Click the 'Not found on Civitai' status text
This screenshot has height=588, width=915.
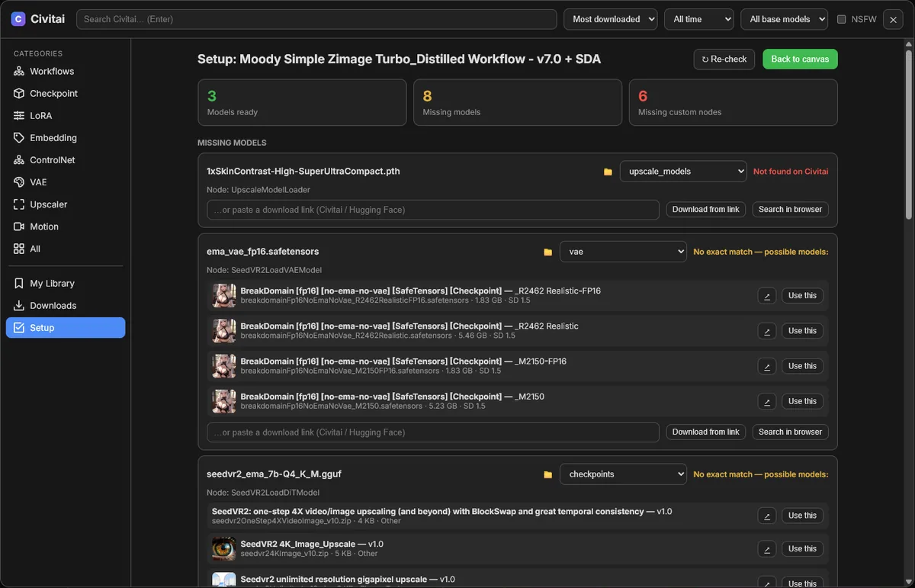click(x=791, y=172)
